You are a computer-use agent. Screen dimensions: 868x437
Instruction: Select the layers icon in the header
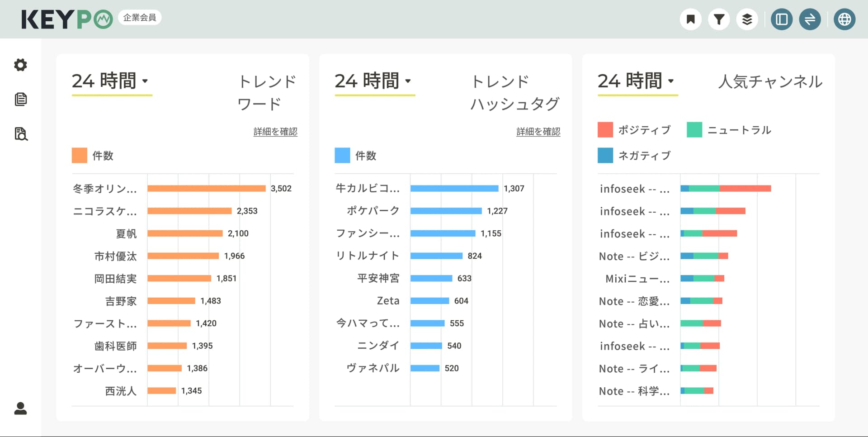pos(747,19)
